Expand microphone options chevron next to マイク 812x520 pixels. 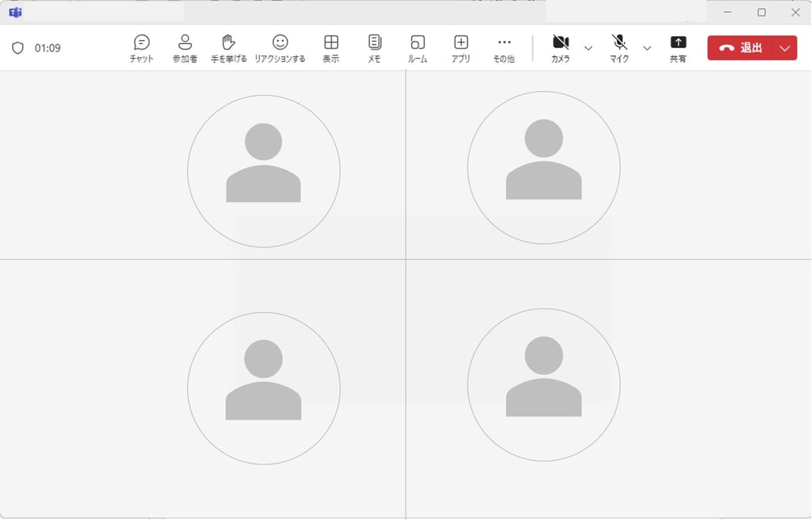(x=647, y=48)
